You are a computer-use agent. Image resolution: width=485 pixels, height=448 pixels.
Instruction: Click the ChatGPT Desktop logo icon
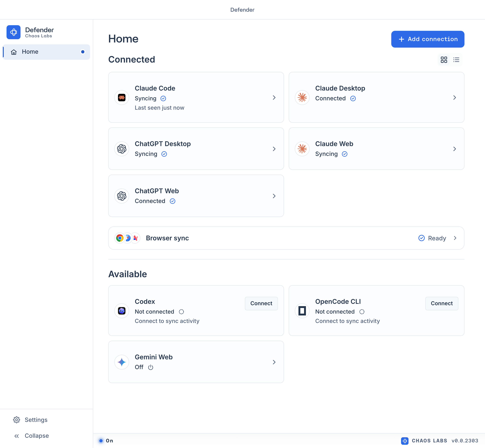point(122,149)
